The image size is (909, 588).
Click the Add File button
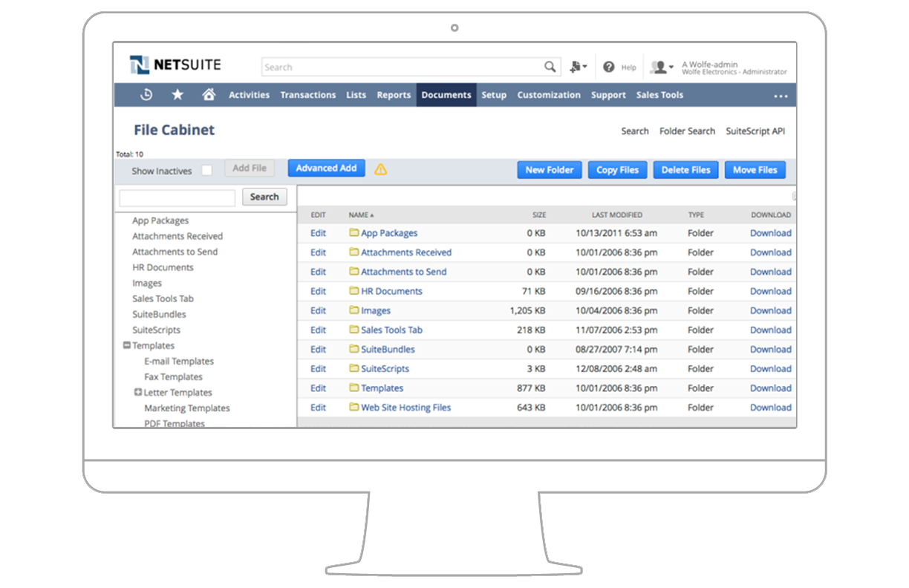click(250, 169)
